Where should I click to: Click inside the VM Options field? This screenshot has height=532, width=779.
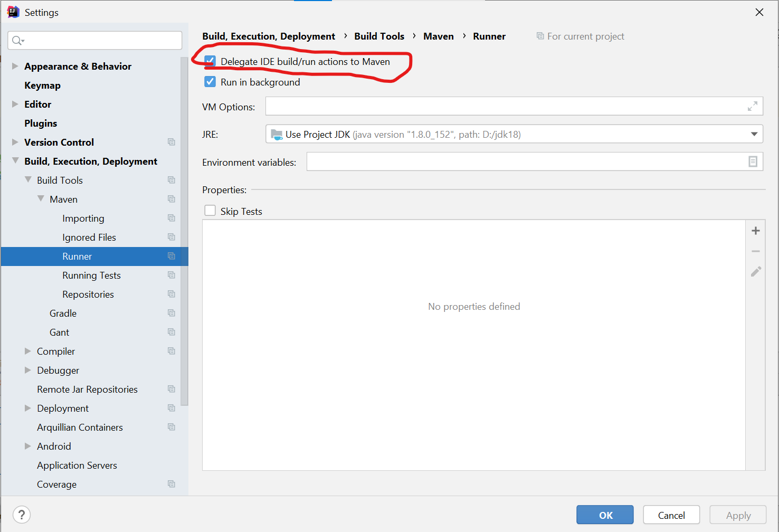(514, 106)
